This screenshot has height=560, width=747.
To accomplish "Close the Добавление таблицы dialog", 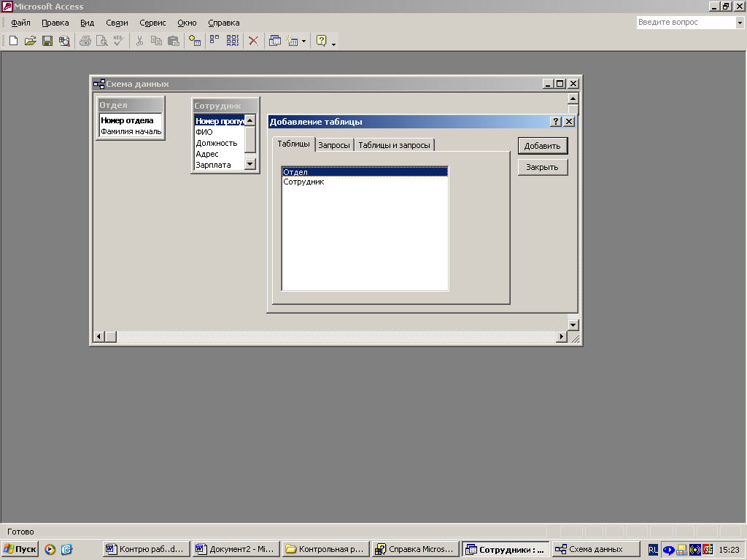I will tap(569, 122).
